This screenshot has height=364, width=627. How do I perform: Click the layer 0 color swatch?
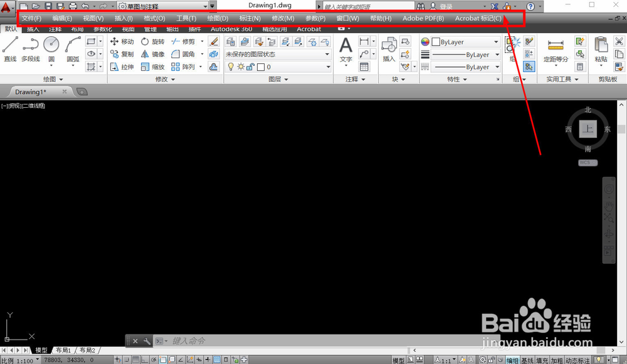(261, 67)
